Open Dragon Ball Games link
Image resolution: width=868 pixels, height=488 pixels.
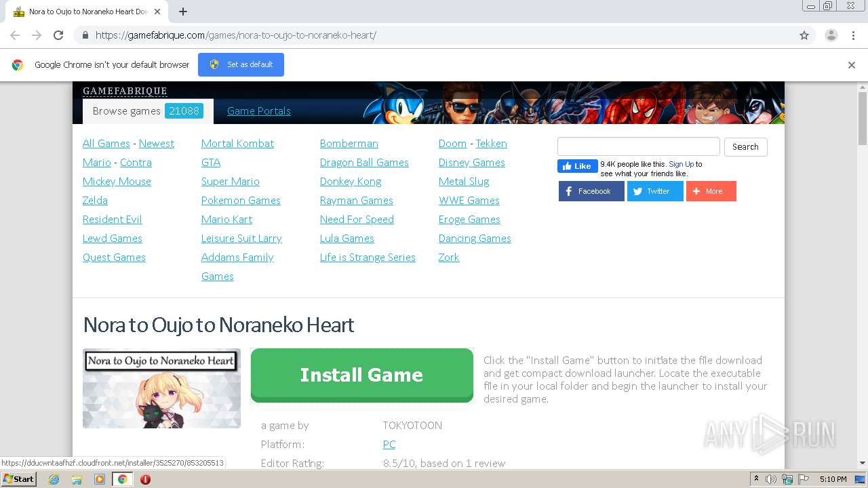[x=364, y=163]
